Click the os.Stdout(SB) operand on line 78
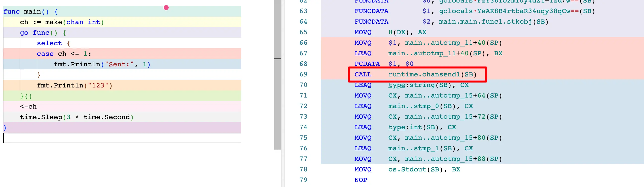This screenshot has height=187, width=644. coord(415,169)
